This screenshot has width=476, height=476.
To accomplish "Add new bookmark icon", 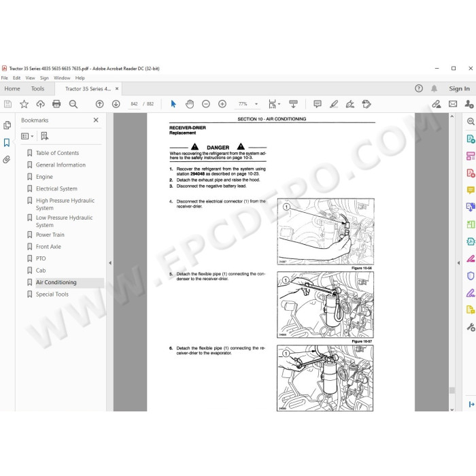I will [45, 136].
